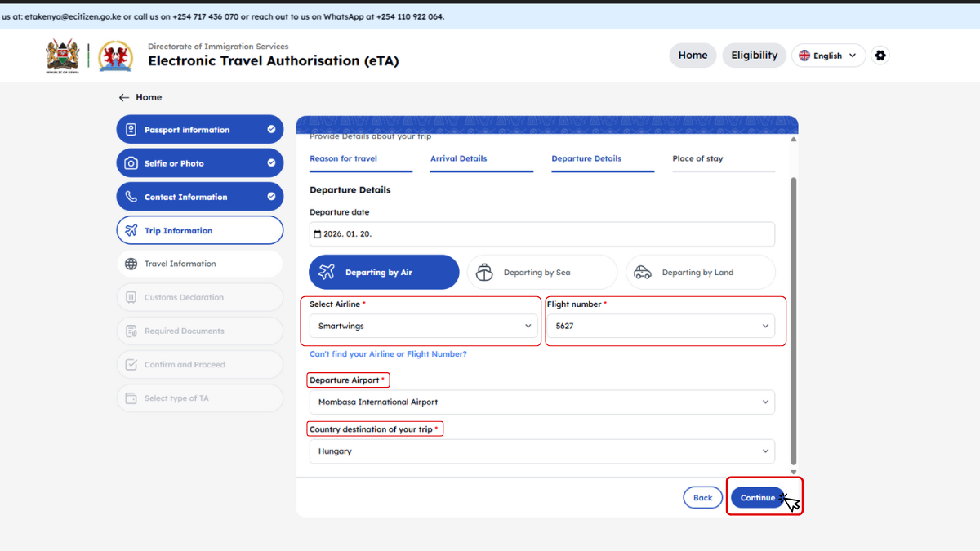Click the camera icon for Selfie or Photo
The image size is (980, 551).
(131, 163)
